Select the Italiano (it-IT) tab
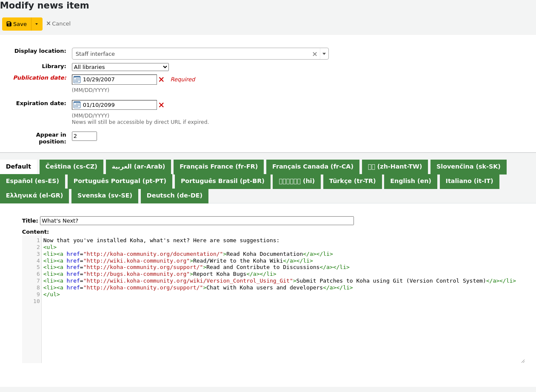 coord(469,181)
